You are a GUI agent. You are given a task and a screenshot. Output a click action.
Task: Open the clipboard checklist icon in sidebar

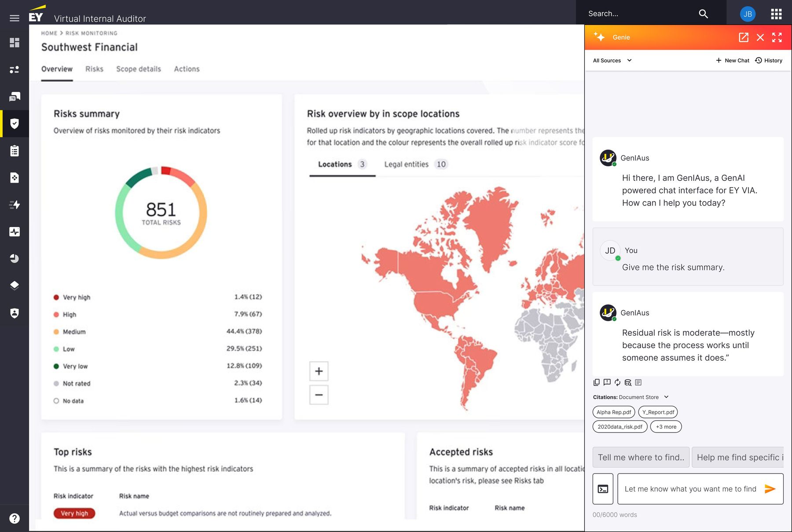point(15,151)
